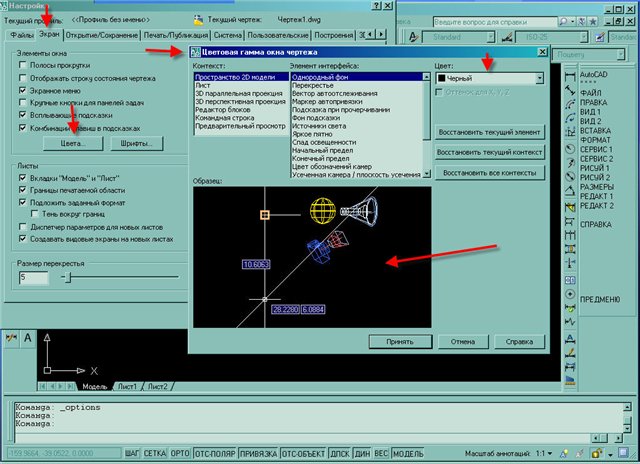This screenshot has height=464, width=640.
Task: Enable 'Диспетчер параметров для новых листов'
Action: click(x=23, y=226)
